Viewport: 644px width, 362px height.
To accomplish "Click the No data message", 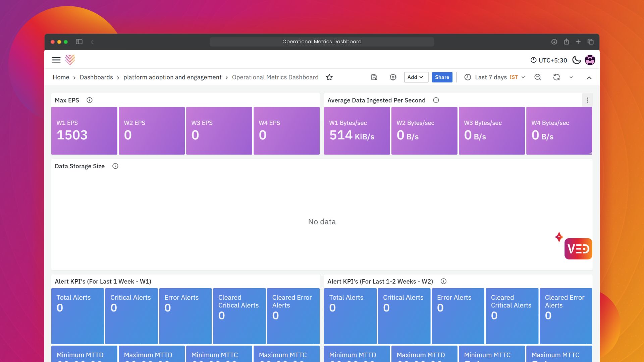I will (322, 222).
